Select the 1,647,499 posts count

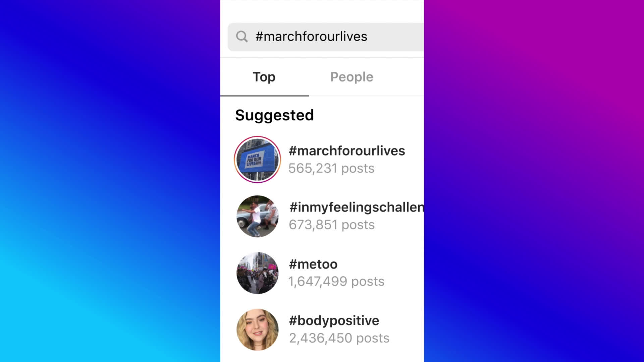click(x=336, y=282)
